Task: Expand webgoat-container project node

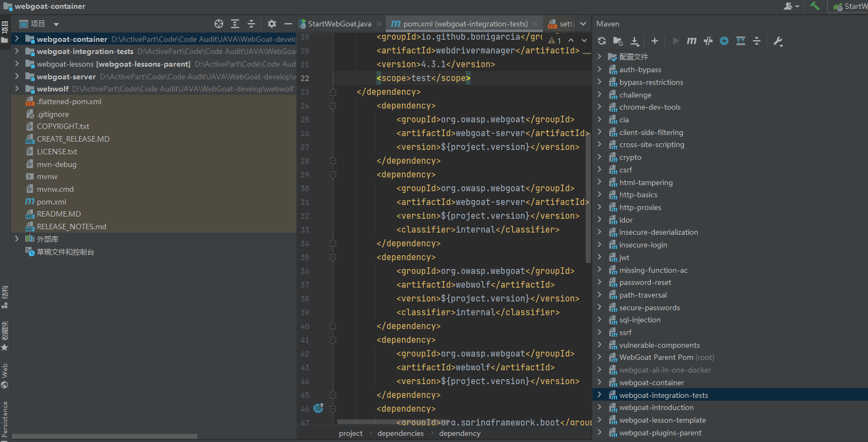Action: point(17,39)
